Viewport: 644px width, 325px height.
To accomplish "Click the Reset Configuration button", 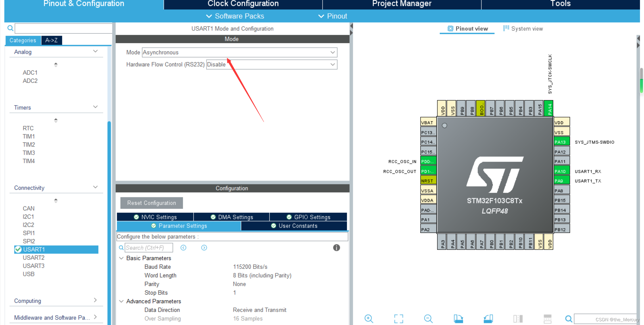I will coord(152,203).
